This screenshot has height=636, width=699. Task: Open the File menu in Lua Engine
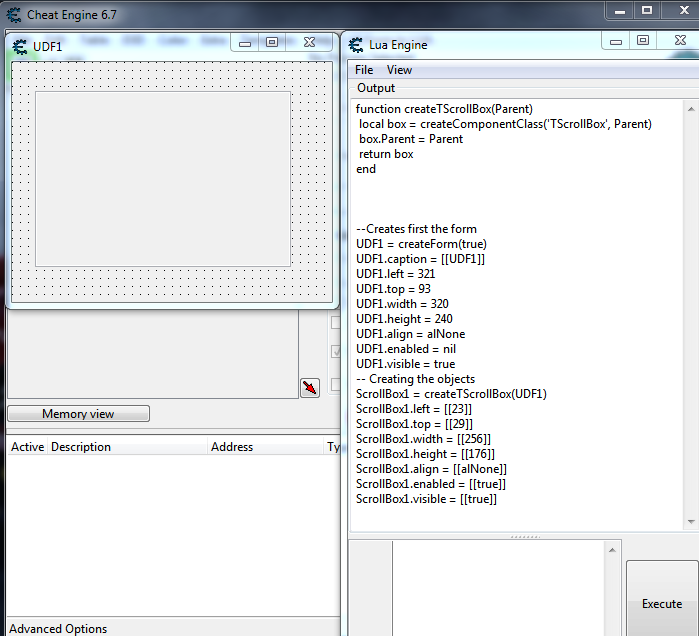(x=364, y=70)
